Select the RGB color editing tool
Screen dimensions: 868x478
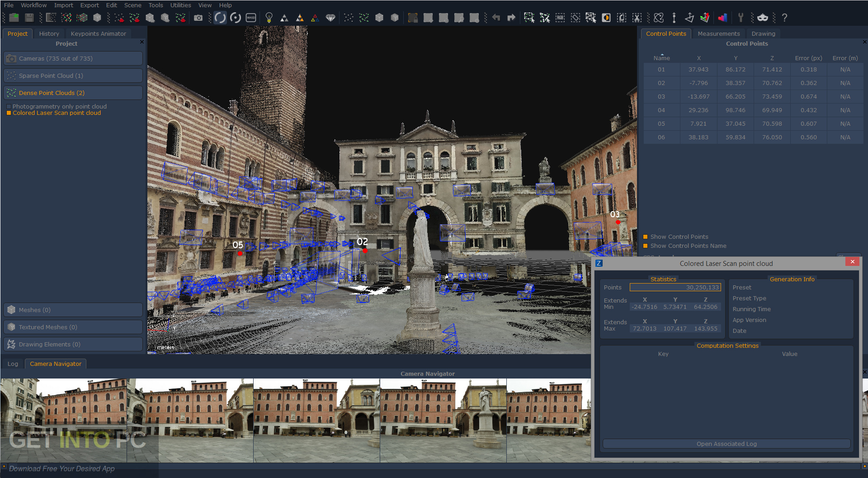560,18
